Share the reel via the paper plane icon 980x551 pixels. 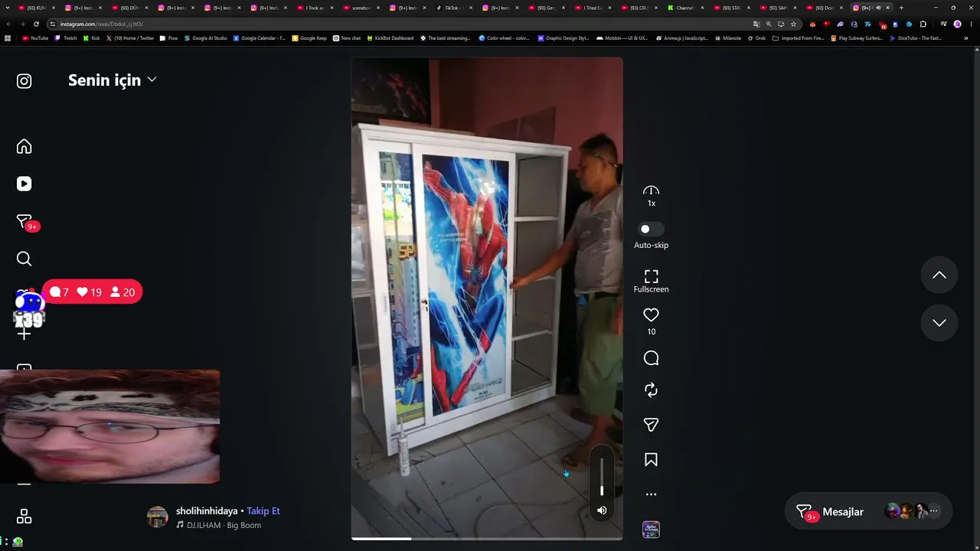(x=651, y=425)
